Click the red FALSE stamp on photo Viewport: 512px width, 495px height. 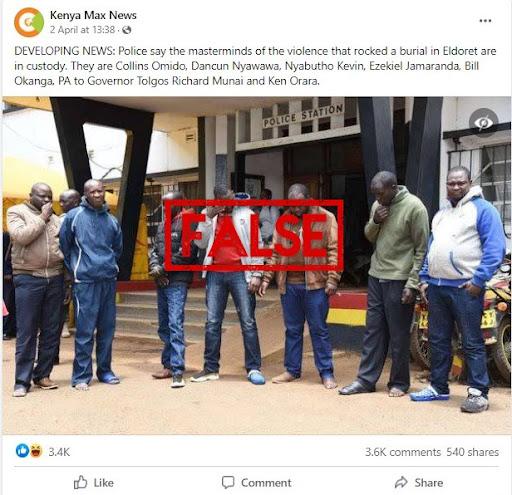tap(254, 235)
